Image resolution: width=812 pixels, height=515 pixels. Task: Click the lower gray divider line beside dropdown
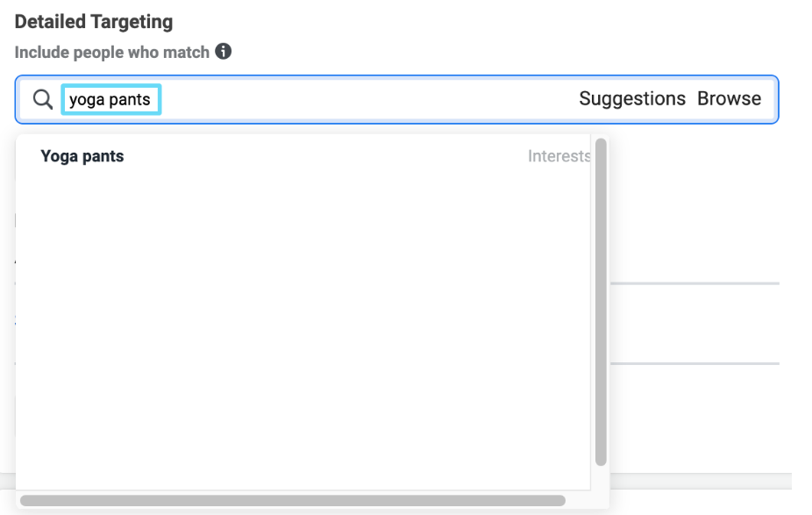(695, 363)
